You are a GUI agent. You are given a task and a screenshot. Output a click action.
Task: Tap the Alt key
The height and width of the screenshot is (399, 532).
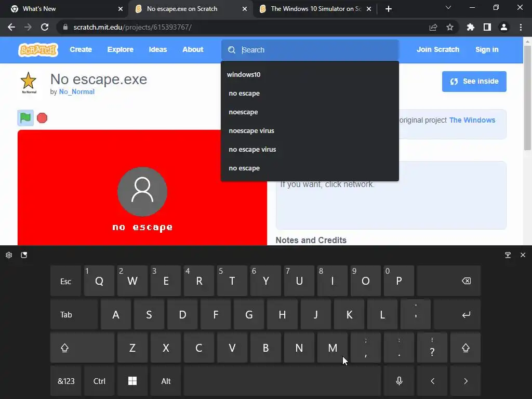(166, 381)
